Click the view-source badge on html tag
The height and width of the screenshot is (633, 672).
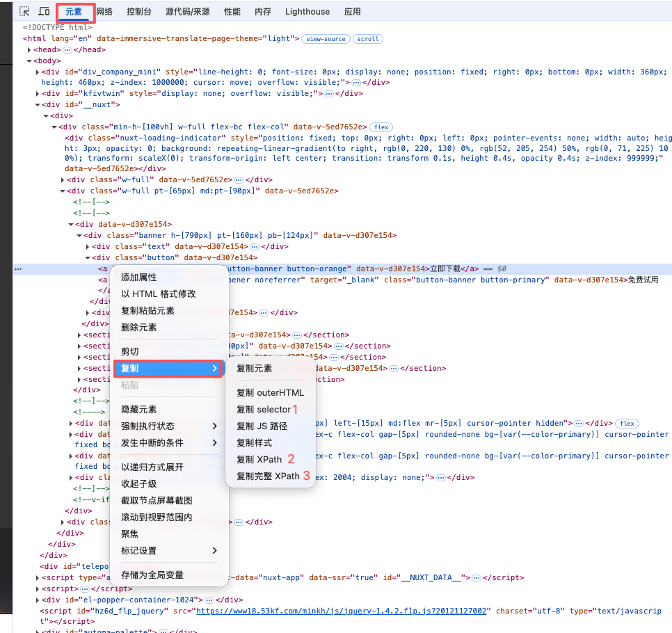326,39
